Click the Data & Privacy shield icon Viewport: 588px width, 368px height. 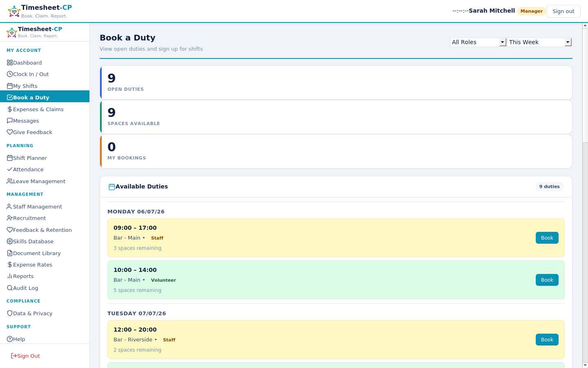click(10, 313)
